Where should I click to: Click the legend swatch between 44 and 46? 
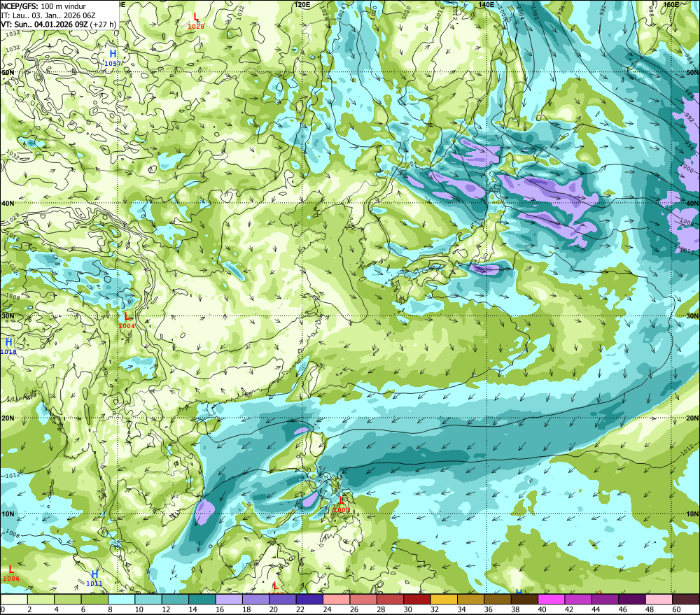coord(605,600)
